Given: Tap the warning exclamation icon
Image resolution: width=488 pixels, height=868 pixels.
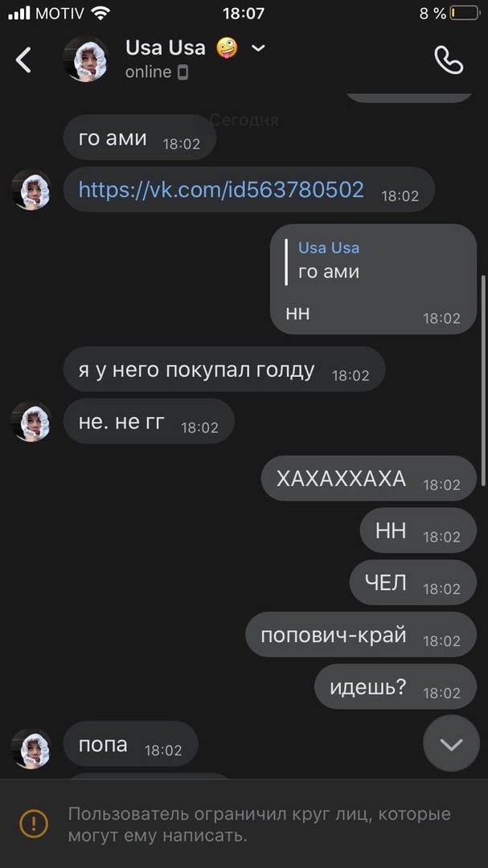Looking at the screenshot, I should point(34,824).
